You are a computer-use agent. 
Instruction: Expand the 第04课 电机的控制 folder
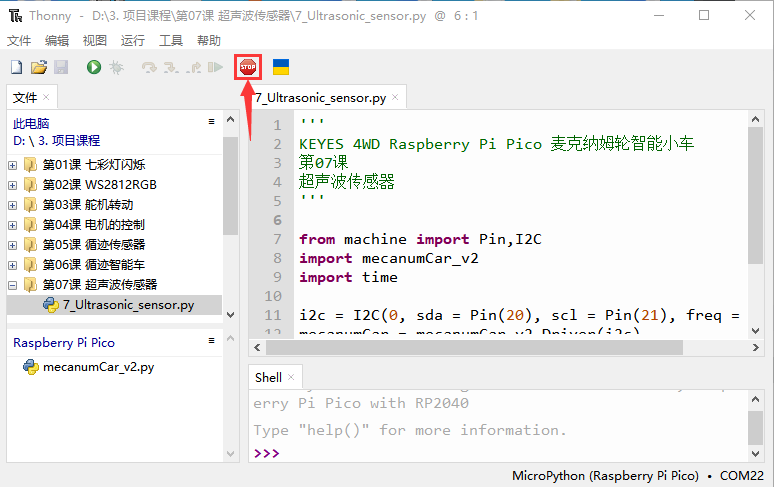pos(13,225)
